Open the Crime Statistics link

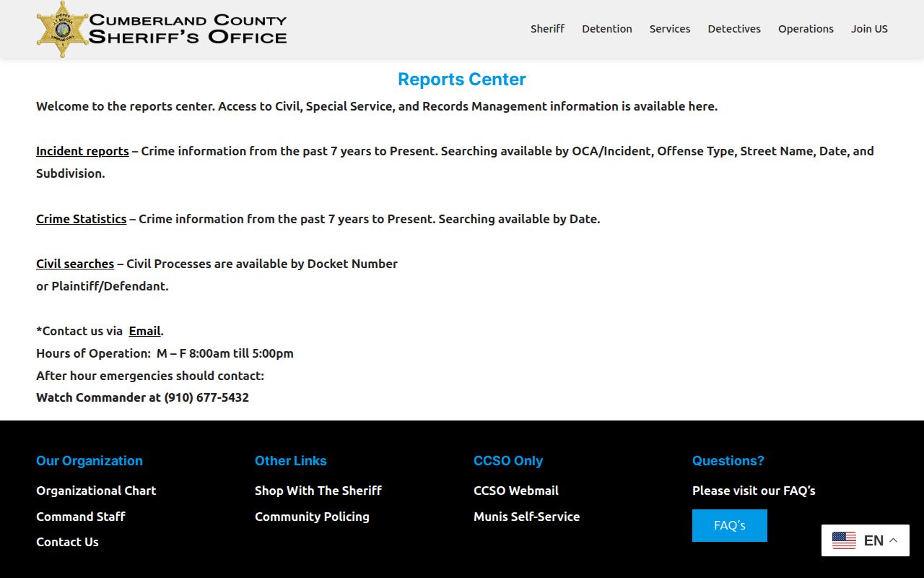pyautogui.click(x=82, y=219)
